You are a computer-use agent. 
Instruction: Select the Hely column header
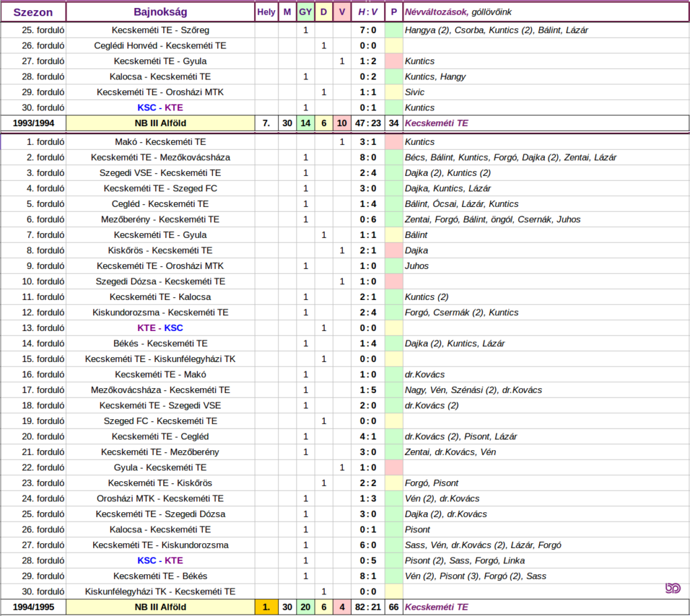tap(266, 12)
